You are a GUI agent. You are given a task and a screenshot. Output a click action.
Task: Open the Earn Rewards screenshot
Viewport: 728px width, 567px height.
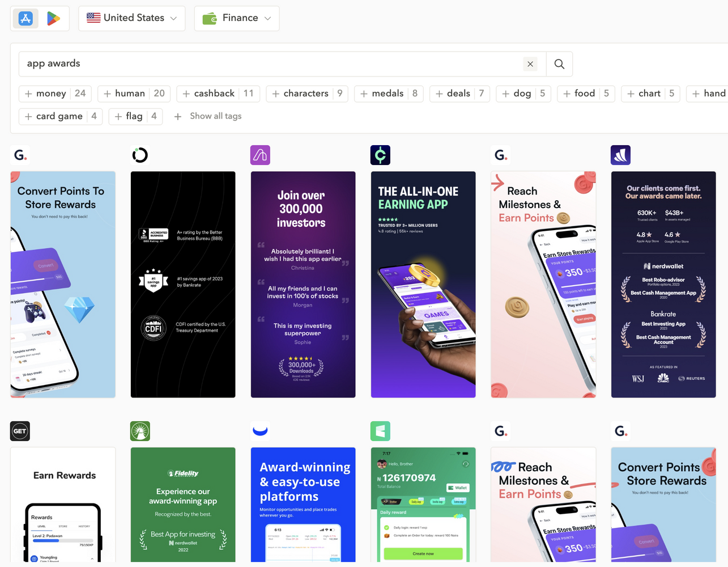click(x=63, y=505)
